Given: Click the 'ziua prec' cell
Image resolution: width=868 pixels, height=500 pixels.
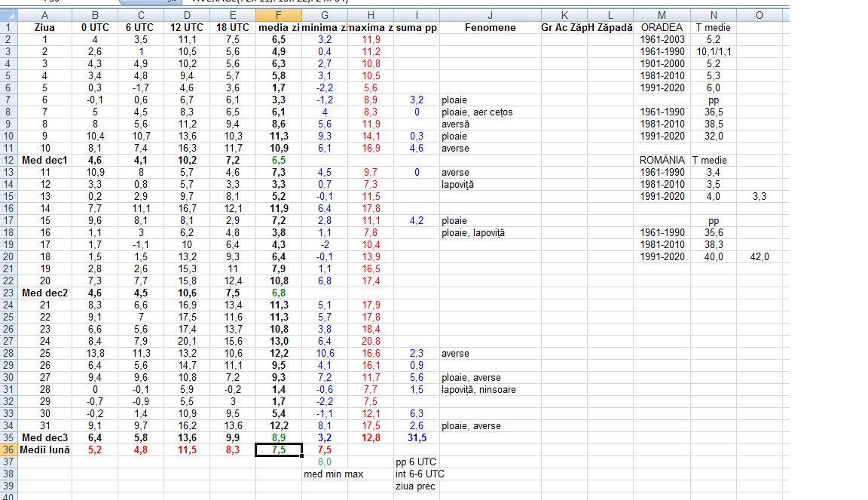Looking at the screenshot, I should point(416,486).
